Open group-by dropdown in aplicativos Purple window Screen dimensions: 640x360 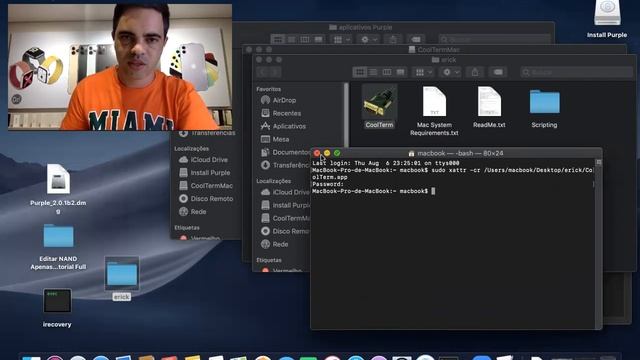point(341,40)
